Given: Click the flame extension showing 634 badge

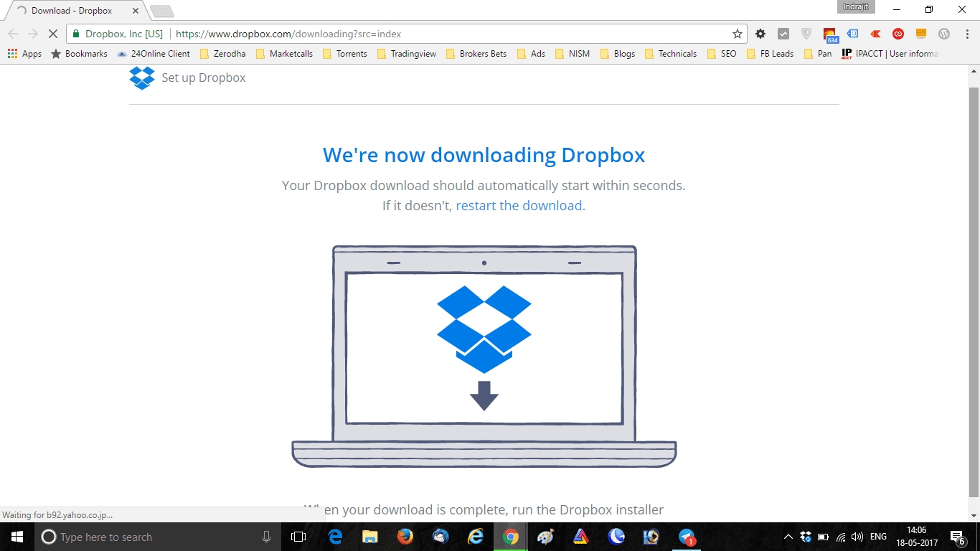Looking at the screenshot, I should click(829, 33).
